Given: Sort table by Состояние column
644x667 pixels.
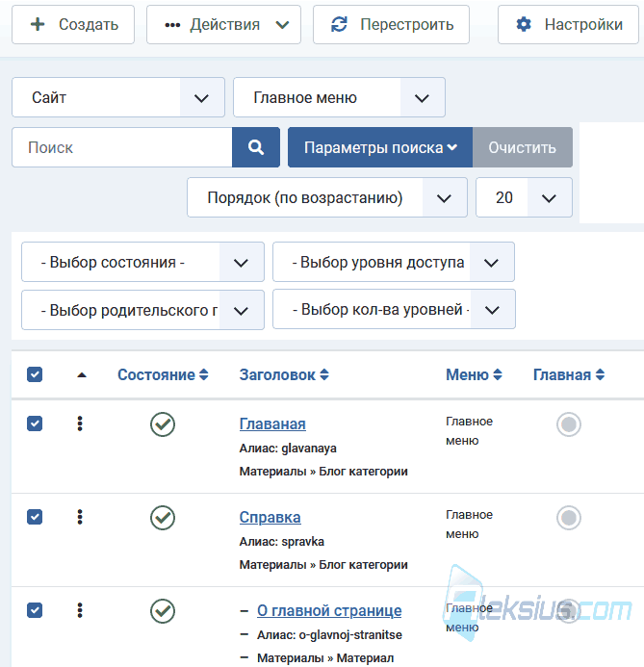Looking at the screenshot, I should [163, 374].
